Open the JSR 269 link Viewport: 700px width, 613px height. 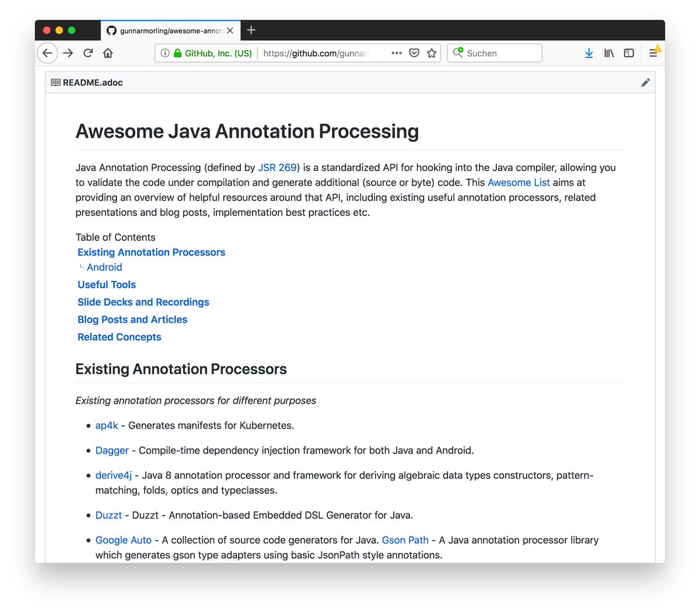pyautogui.click(x=277, y=167)
